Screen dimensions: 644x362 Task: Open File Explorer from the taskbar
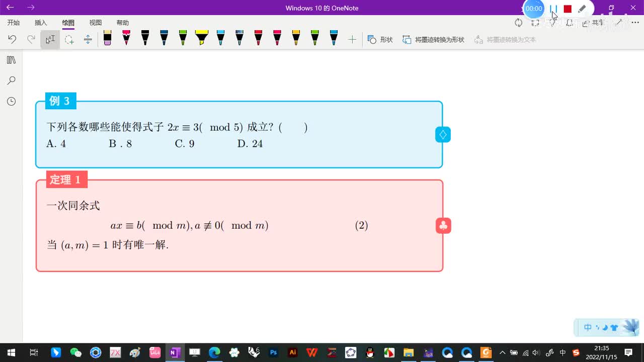[409, 352]
